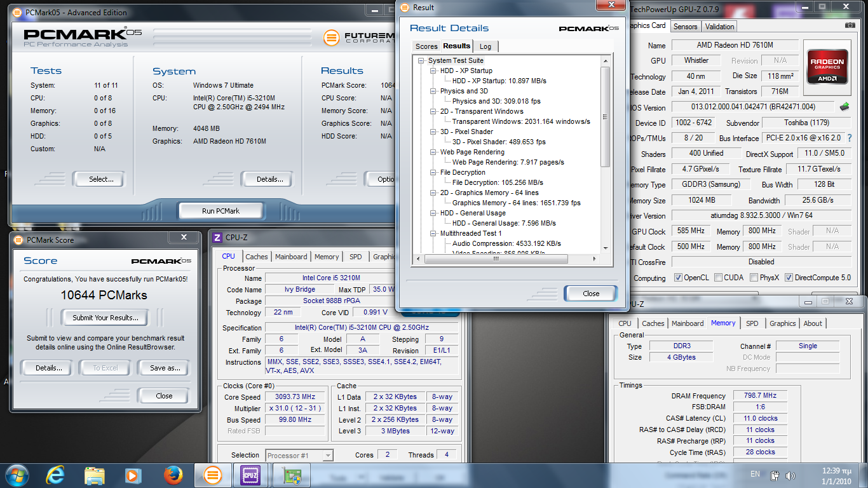Click the PCMark Score window title icon
This screenshot has height=488, width=868.
tap(18, 240)
